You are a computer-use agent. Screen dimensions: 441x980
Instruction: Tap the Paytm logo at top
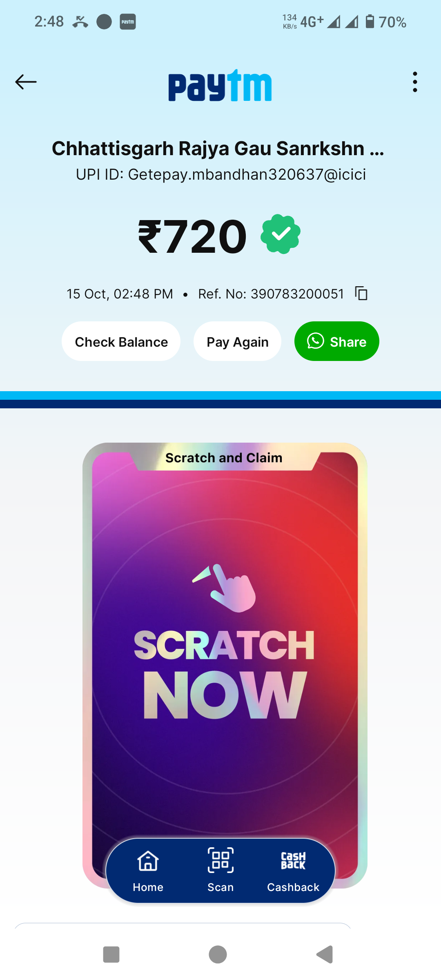coord(220,85)
